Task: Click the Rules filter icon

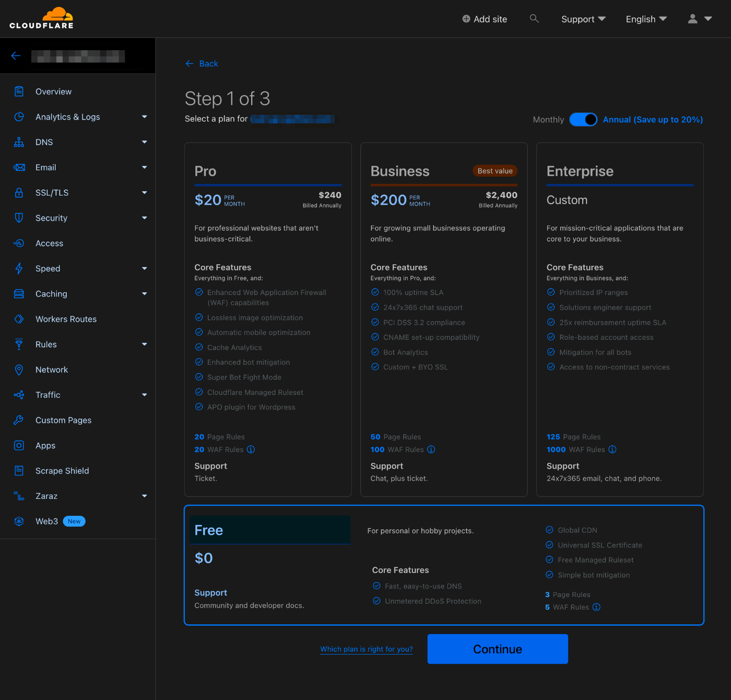Action: click(19, 345)
